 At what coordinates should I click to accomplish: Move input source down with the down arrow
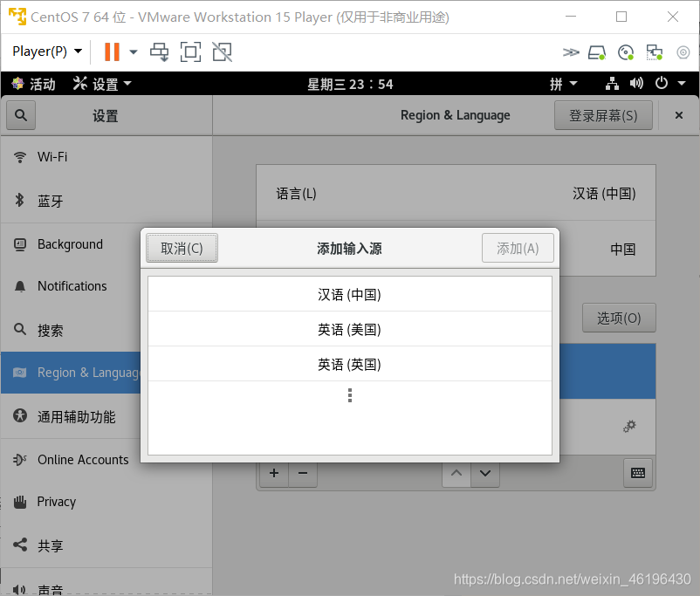(484, 473)
